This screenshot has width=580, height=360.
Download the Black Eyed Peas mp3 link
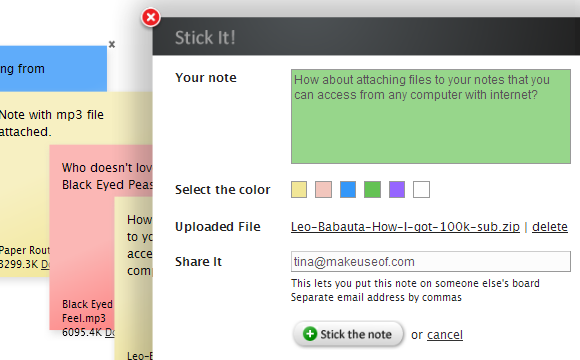coord(110,332)
